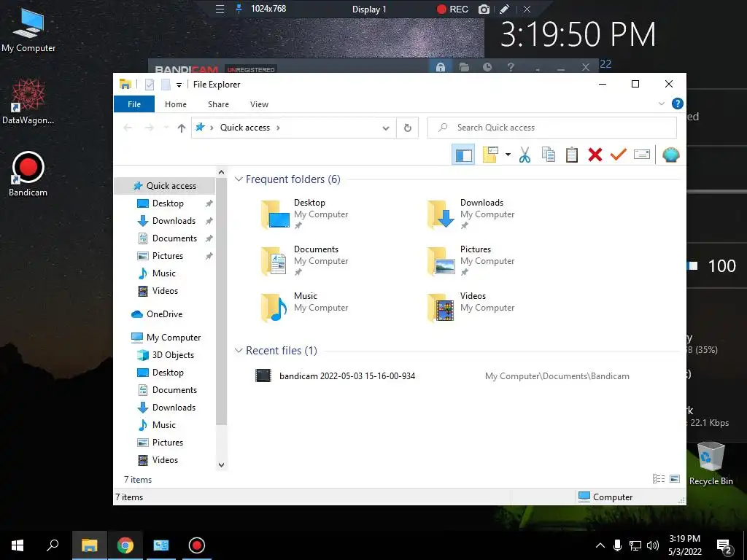The image size is (747, 560).
Task: Switch to large icons view in status bar
Action: coord(675,479)
